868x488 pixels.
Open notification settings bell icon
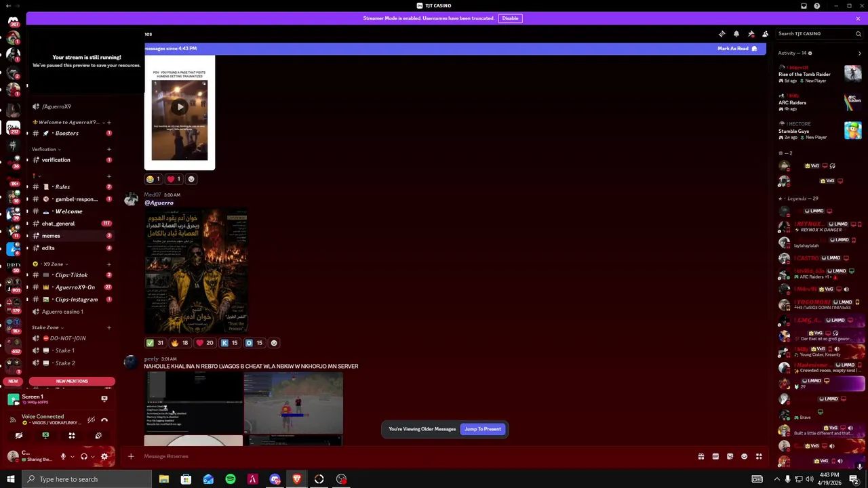click(x=736, y=34)
